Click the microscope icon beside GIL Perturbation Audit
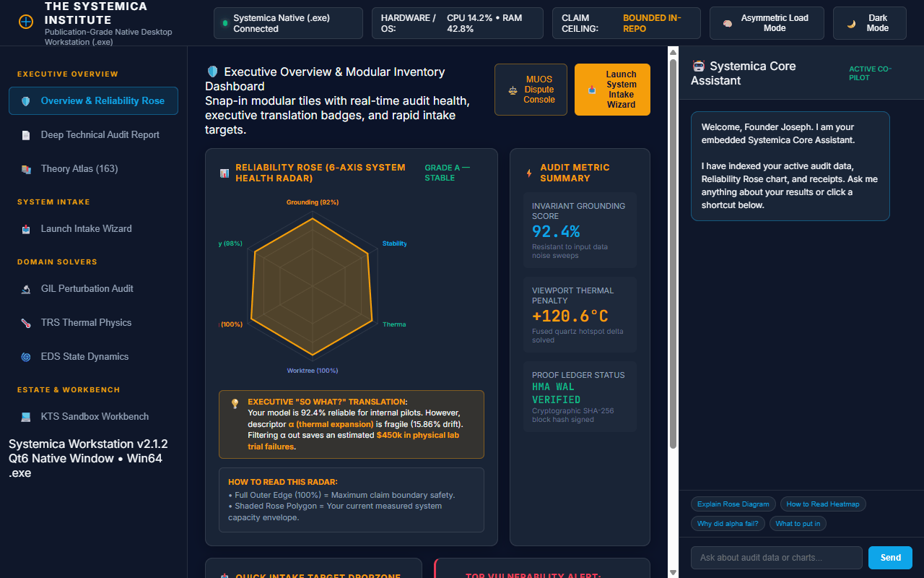Screen dimensions: 924x578 coord(26,289)
